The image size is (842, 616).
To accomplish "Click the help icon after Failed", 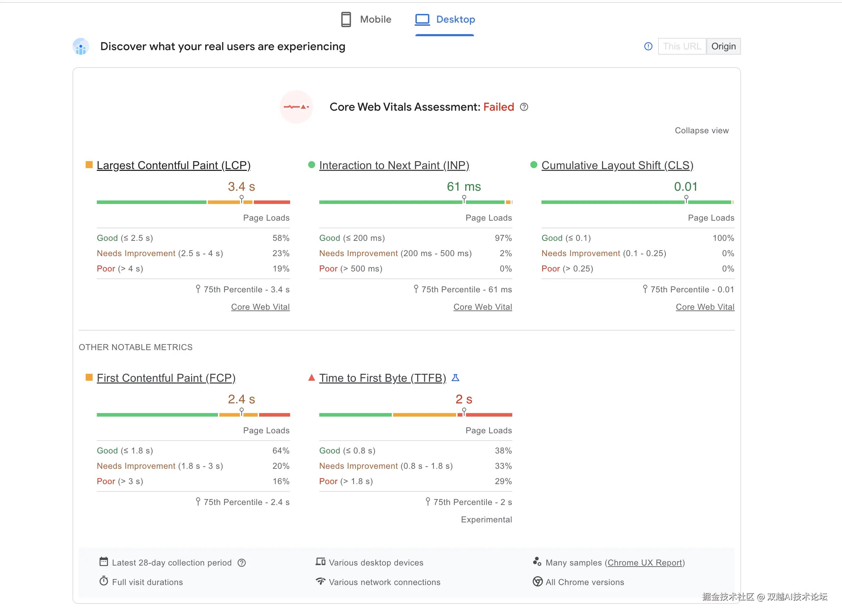I will coord(524,107).
